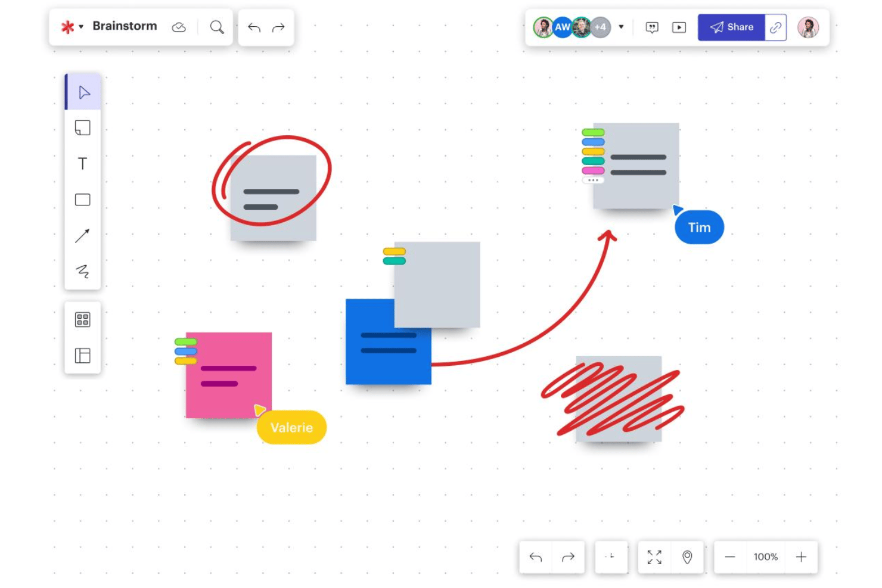Click the 100% zoom level
Screen dimensions: 882x588
point(765,557)
